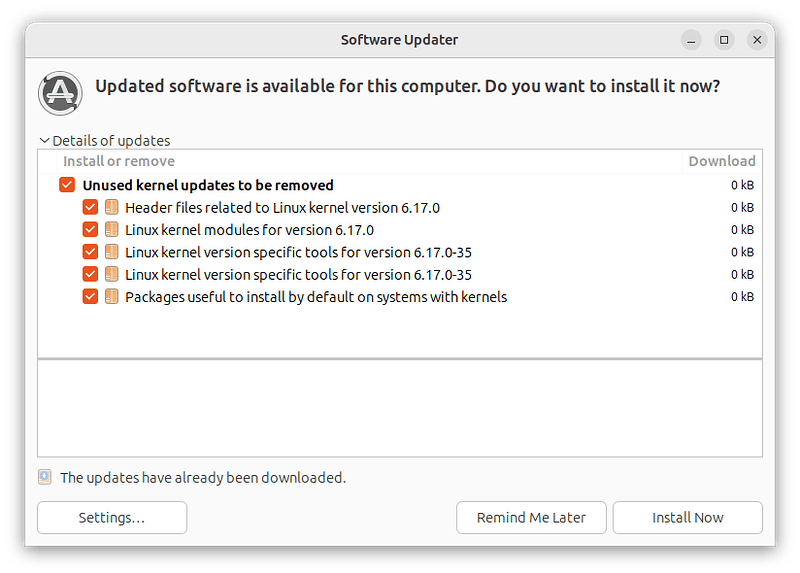Uncheck Linux kernel modules for version 6.17.0
The width and height of the screenshot is (800, 573).
tap(90, 230)
